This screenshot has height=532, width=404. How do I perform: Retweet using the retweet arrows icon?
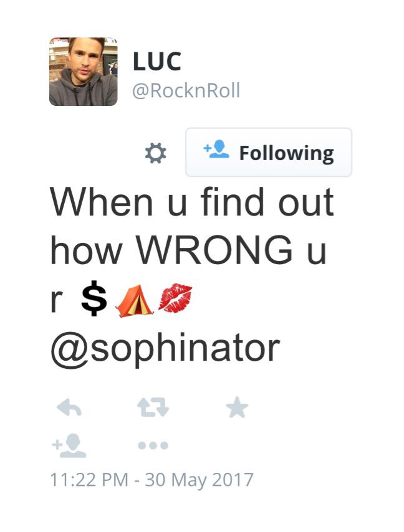[153, 407]
